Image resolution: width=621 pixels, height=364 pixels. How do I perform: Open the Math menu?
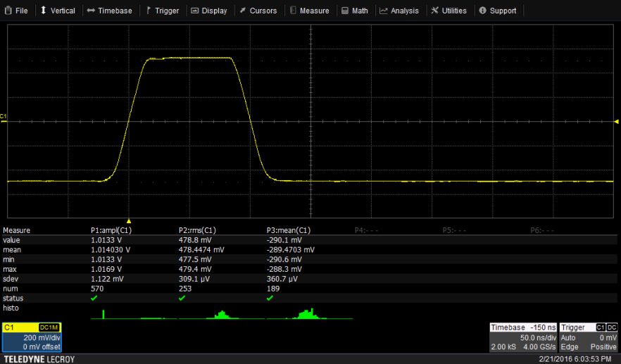[355, 11]
